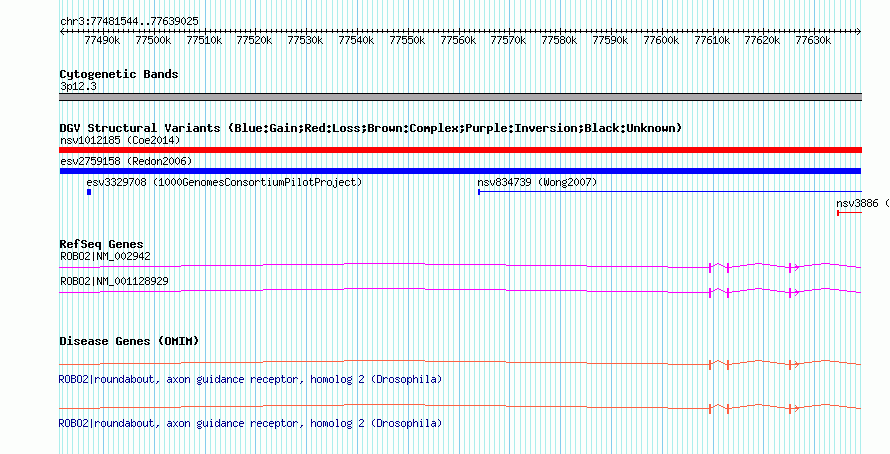Click the nsv834739 (Wong2007) variant label
This screenshot has height=454, width=890.
tap(537, 183)
